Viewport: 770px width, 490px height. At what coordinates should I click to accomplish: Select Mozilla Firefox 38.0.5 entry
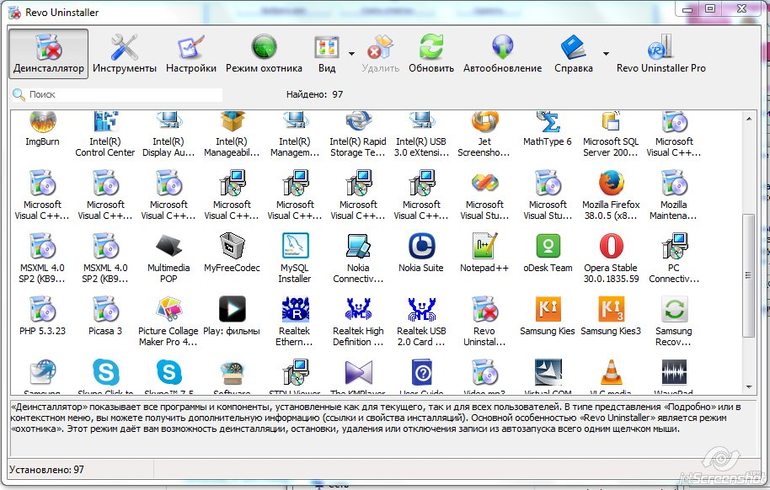(x=611, y=192)
